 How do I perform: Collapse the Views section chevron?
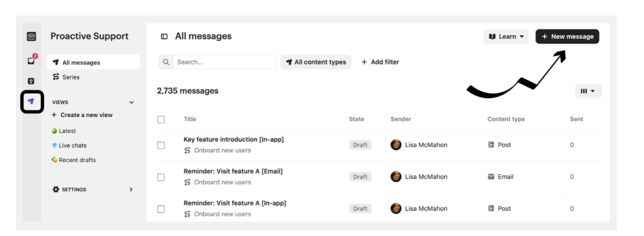(x=131, y=103)
